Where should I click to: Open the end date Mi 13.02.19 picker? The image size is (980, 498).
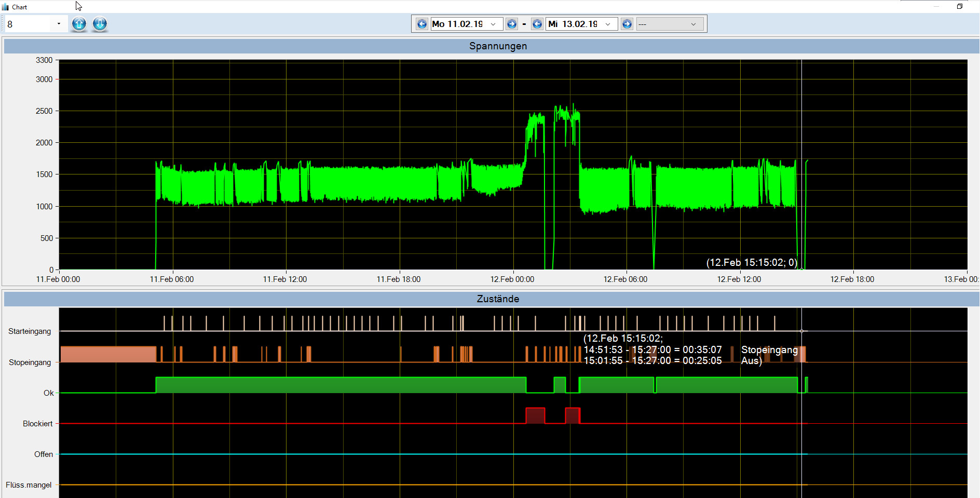[607, 24]
